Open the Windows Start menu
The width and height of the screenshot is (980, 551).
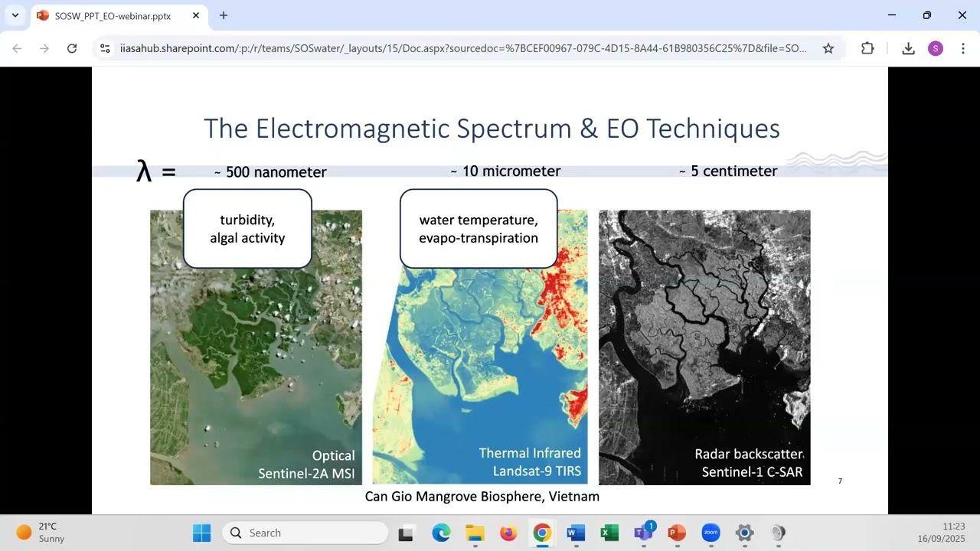(201, 533)
